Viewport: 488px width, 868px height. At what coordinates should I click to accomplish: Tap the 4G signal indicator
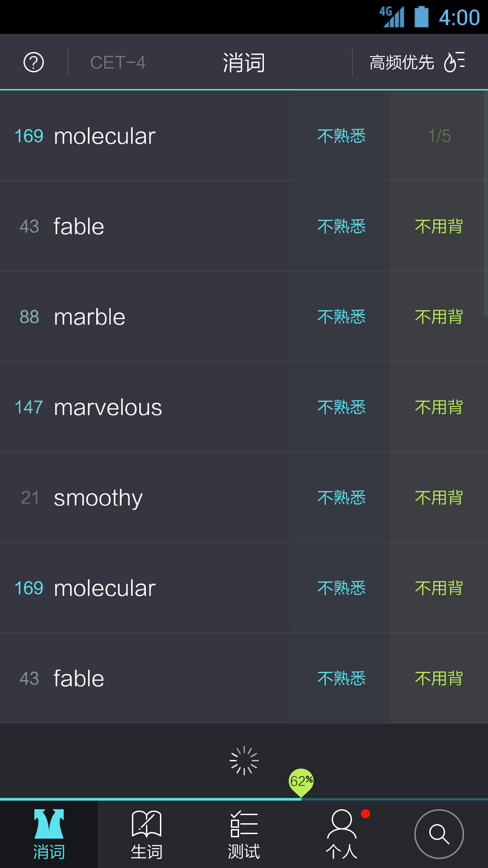[392, 17]
